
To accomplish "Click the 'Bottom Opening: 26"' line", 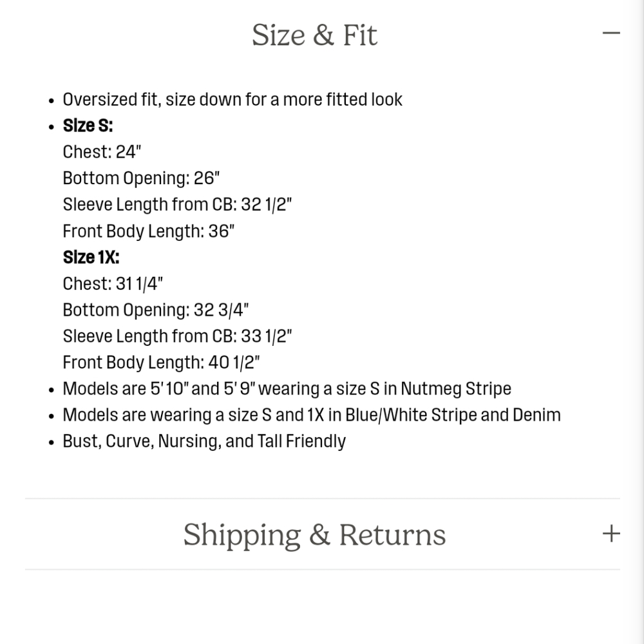I will 141,178.
